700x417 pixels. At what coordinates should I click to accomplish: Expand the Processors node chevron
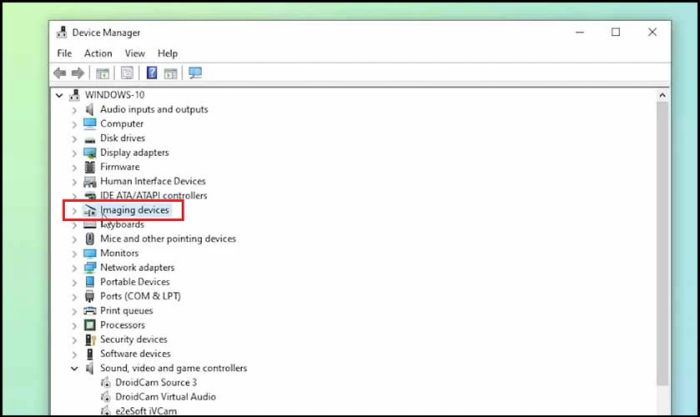click(75, 325)
